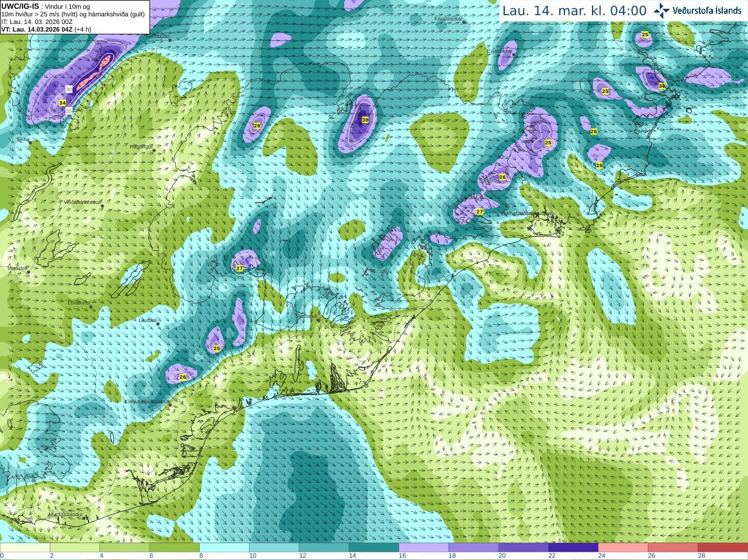The width and height of the screenshot is (748, 560).
Task: Click the Eyjabakkar station label
Action: (x=500, y=51)
